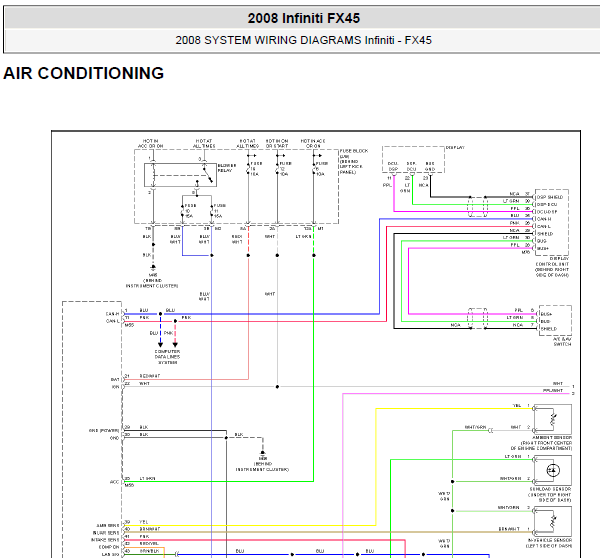600x558 pixels.
Task: Click the 'DISPLAY' label beside the dashed box
Action: coord(455,148)
